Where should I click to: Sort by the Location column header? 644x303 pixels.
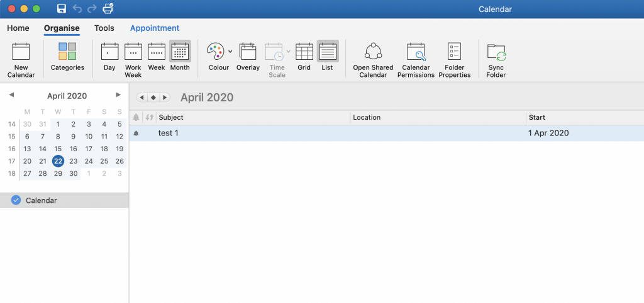pyautogui.click(x=438, y=118)
